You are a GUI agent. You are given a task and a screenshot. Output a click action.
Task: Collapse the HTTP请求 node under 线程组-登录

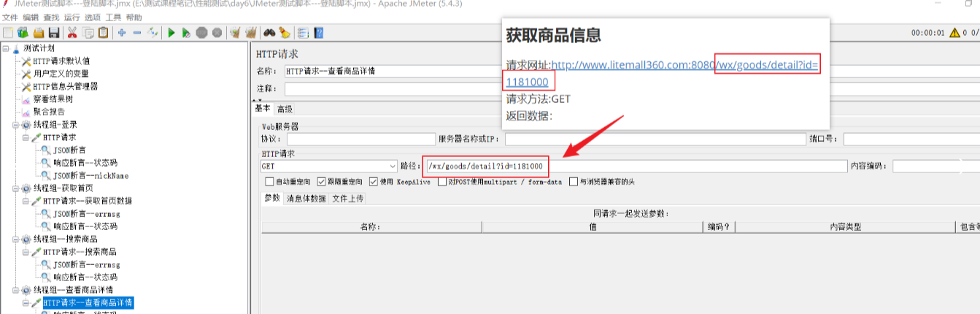(26, 137)
